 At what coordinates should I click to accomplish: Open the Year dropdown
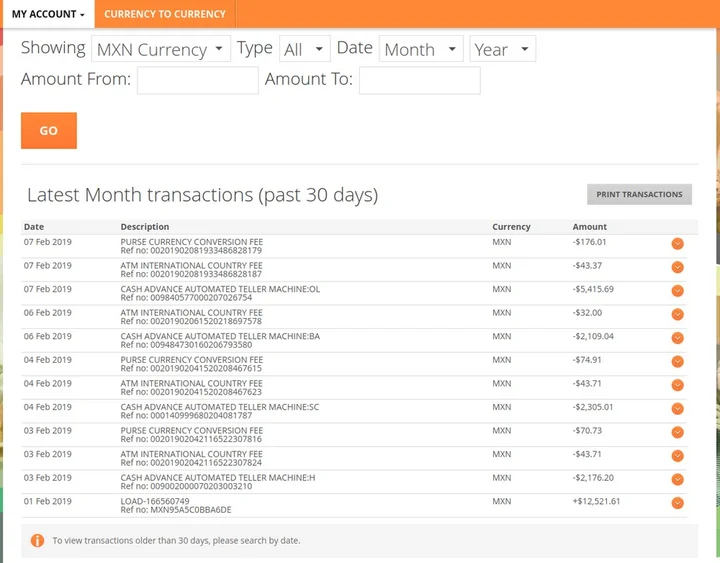502,49
